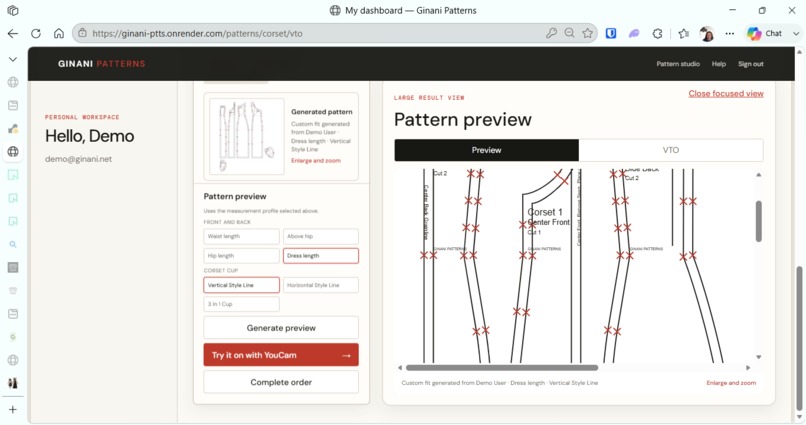
Task: Open saved passwords key icon
Action: pyautogui.click(x=551, y=33)
